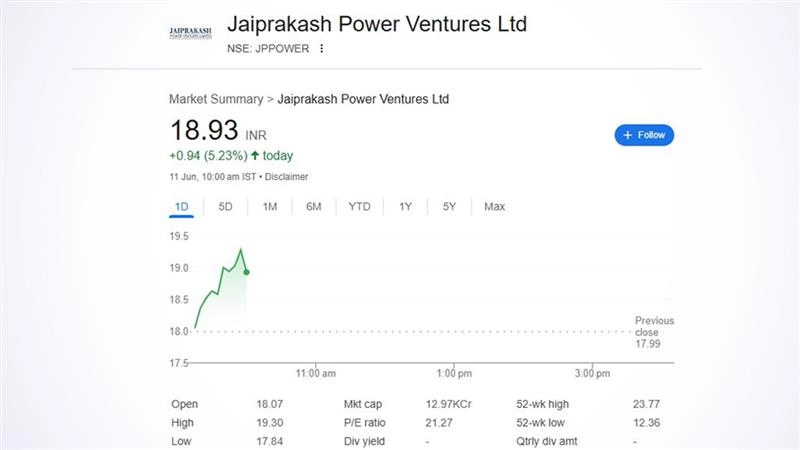The width and height of the screenshot is (800, 450).
Task: Switch to the 5D chart tab
Action: 225,207
